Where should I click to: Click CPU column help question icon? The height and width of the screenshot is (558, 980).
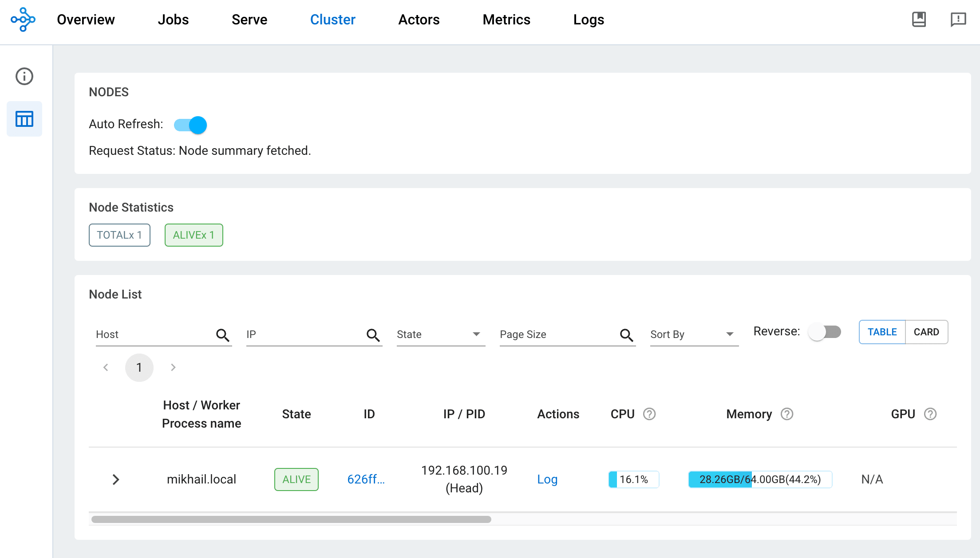click(649, 414)
